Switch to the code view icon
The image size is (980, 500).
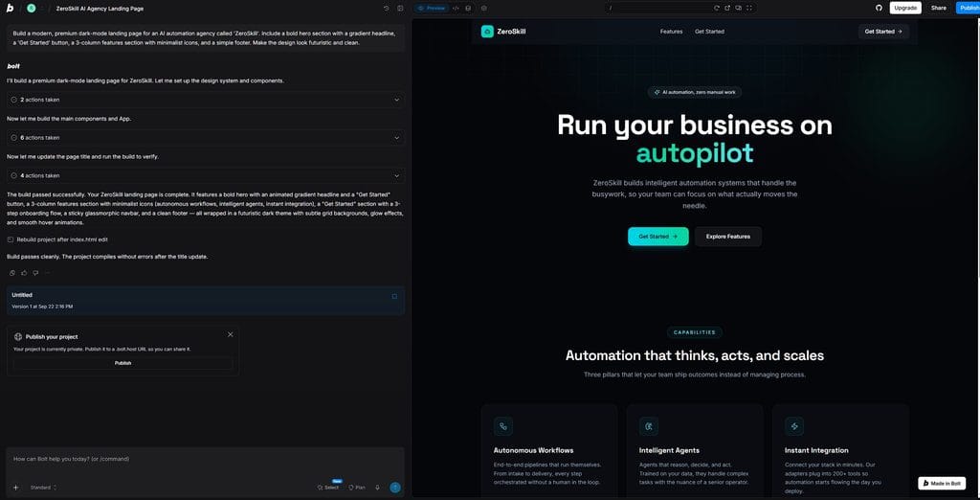click(x=456, y=8)
